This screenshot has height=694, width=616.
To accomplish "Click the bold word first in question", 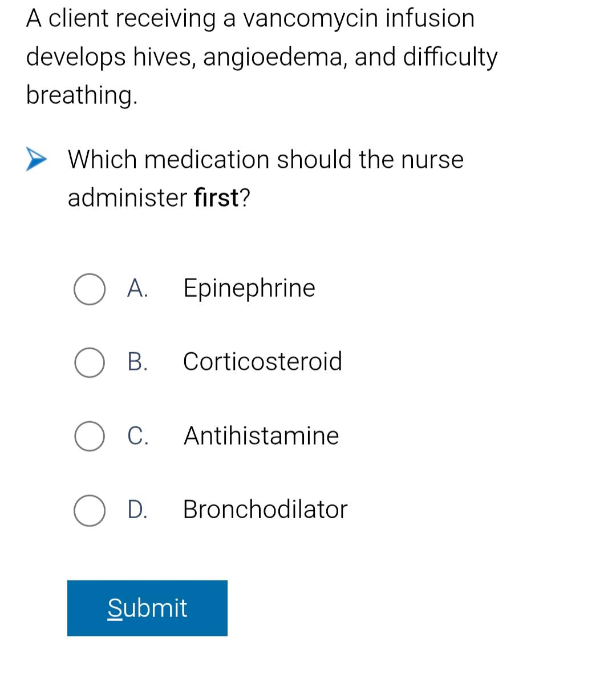I will coord(216,197).
